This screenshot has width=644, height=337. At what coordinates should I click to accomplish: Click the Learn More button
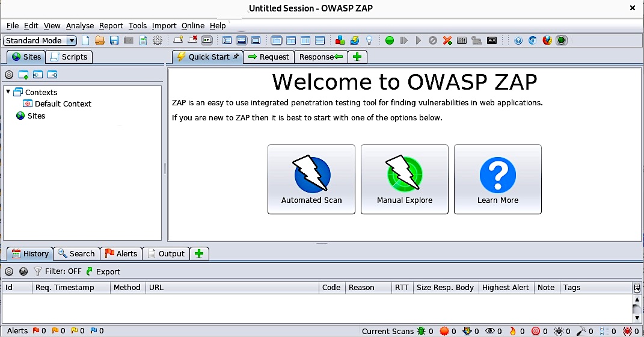point(498,179)
